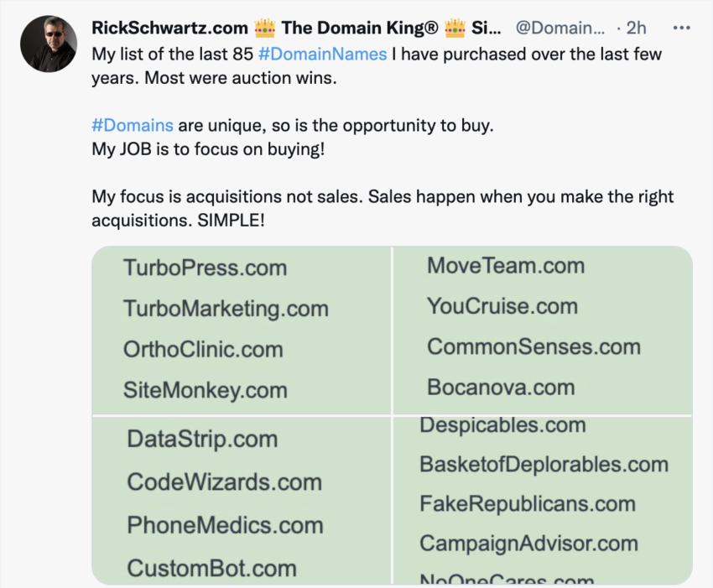Viewport: 713px width, 588px height.
Task: Click the CodeWizards.com entry in image
Action: pyautogui.click(x=224, y=482)
